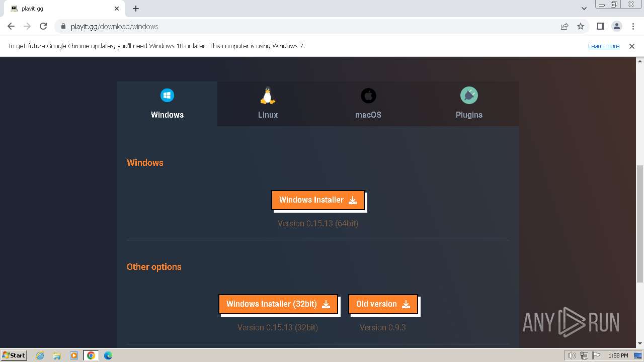Screen dimensions: 644x362
Task: Switch to the macOS tab
Action: [368, 104]
